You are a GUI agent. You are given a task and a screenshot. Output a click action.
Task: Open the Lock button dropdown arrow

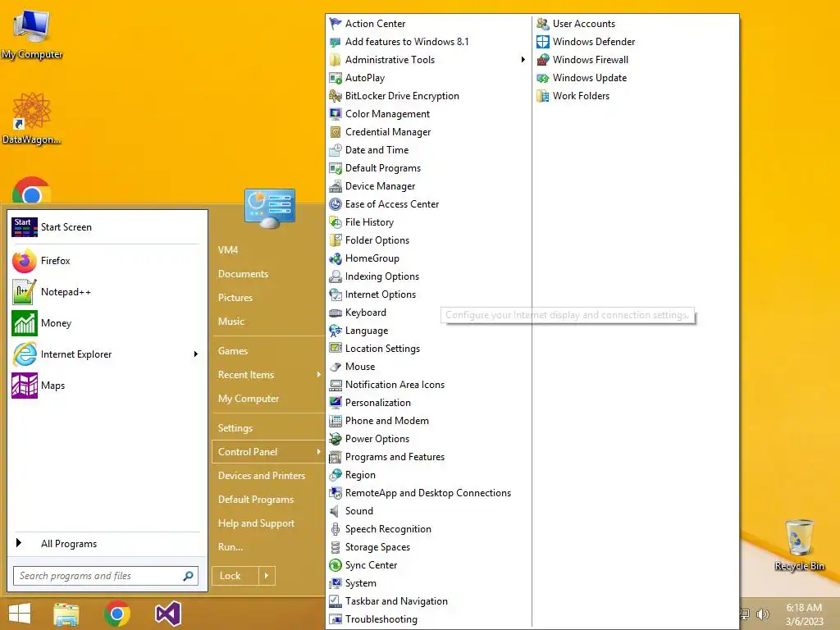(x=267, y=576)
